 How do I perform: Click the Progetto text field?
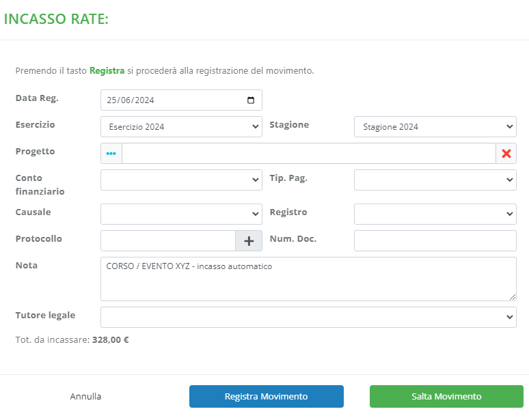(x=308, y=154)
